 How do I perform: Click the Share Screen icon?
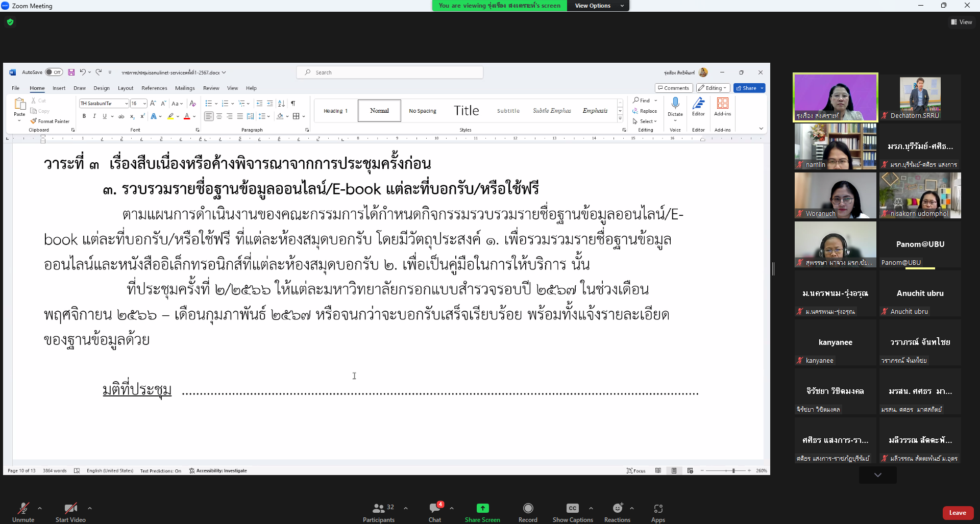tap(482, 509)
